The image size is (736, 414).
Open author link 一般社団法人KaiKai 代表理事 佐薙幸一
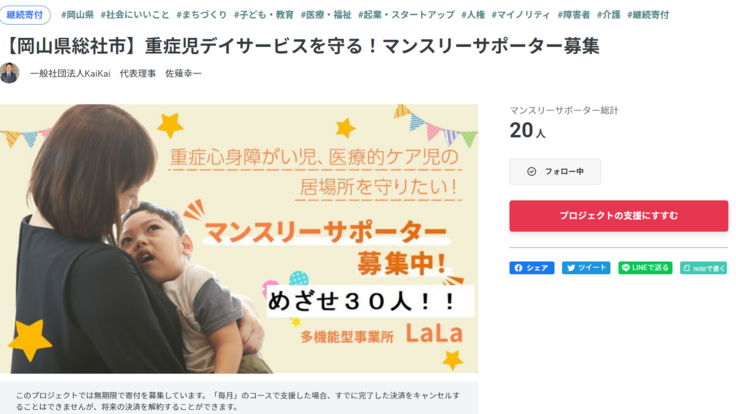coord(115,74)
